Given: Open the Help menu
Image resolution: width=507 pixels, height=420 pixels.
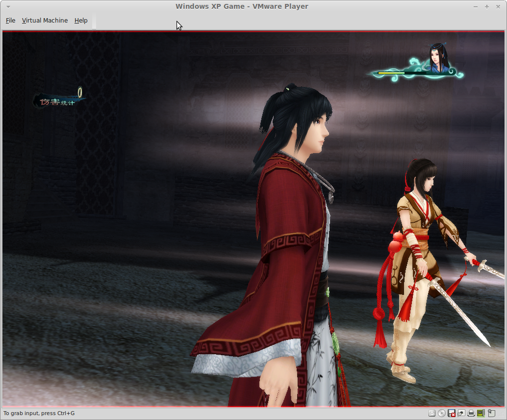Looking at the screenshot, I should pyautogui.click(x=81, y=21).
